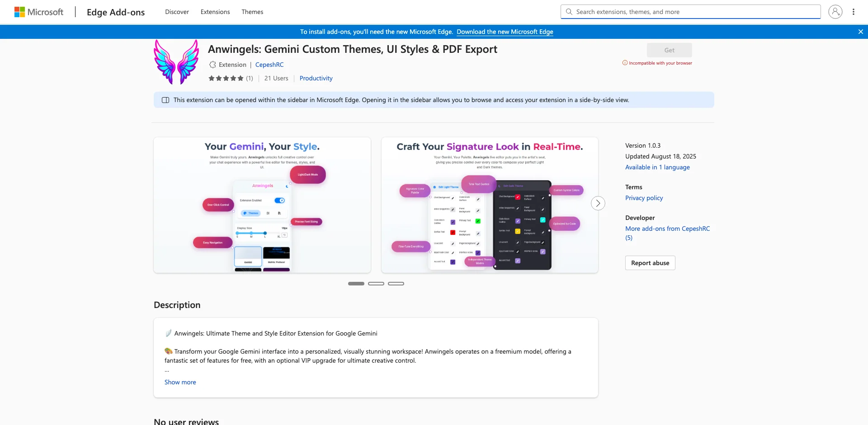The image size is (868, 425).
Task: Open the account sign-in icon
Action: (835, 12)
